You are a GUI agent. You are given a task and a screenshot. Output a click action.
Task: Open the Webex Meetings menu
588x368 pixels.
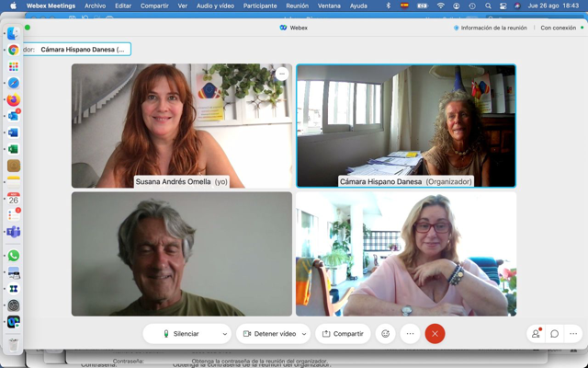tap(51, 6)
